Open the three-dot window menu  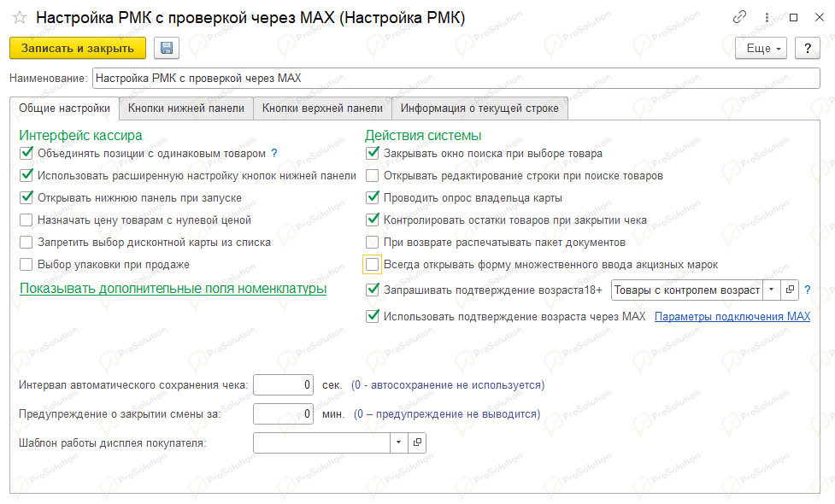(767, 18)
